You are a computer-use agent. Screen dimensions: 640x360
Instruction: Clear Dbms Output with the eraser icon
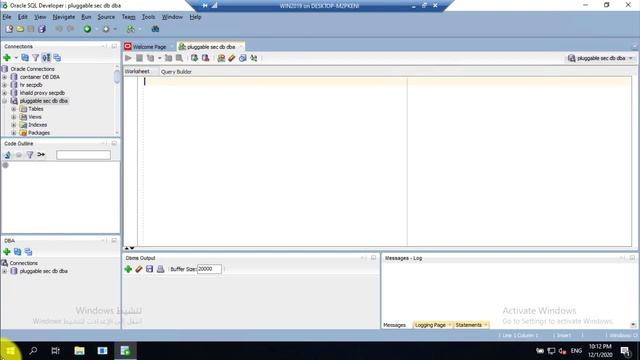[139, 269]
